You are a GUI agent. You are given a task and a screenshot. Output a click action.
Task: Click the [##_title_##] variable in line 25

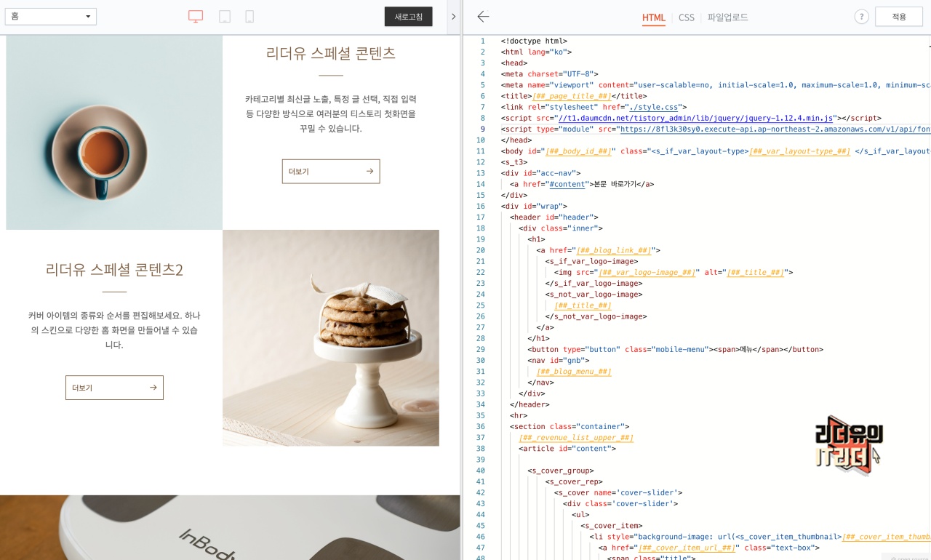(x=583, y=305)
